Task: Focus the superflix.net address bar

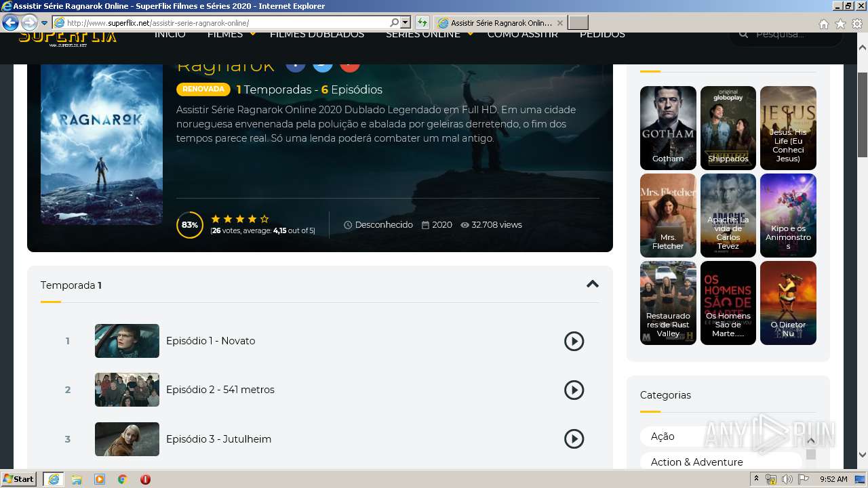Action: click(227, 23)
